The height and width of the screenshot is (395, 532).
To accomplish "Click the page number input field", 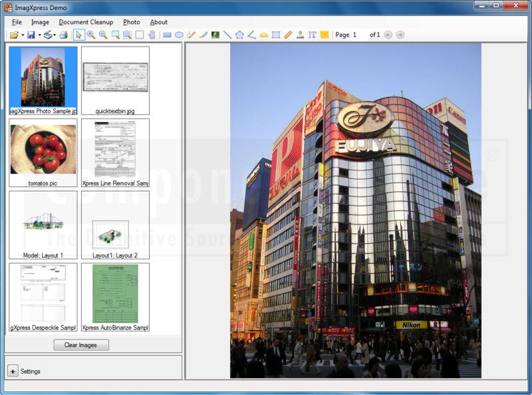I will point(359,35).
